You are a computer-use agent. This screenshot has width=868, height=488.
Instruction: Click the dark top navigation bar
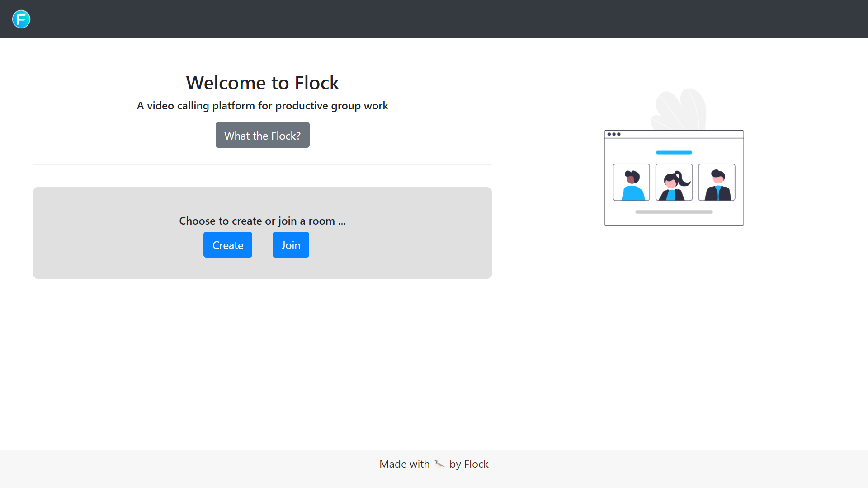click(x=434, y=19)
